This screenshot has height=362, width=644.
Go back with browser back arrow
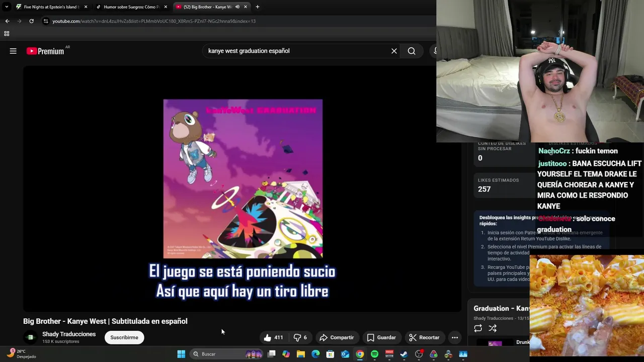click(x=7, y=21)
